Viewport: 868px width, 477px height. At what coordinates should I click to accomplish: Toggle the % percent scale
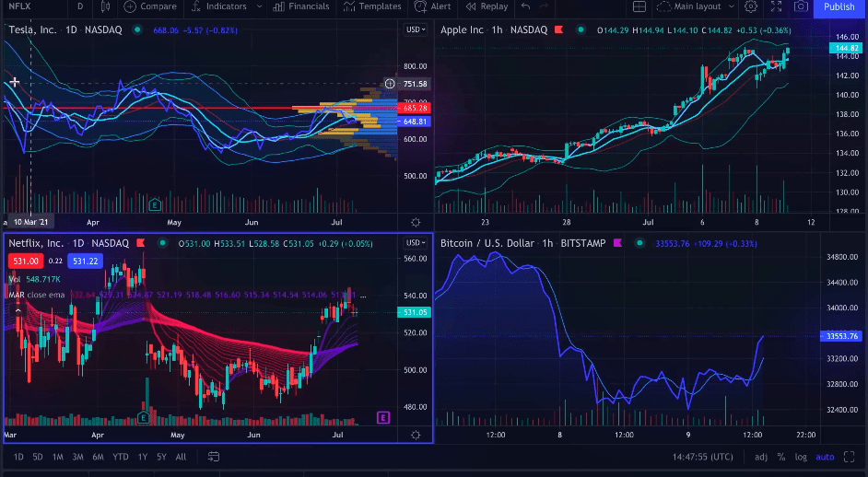[781, 457]
